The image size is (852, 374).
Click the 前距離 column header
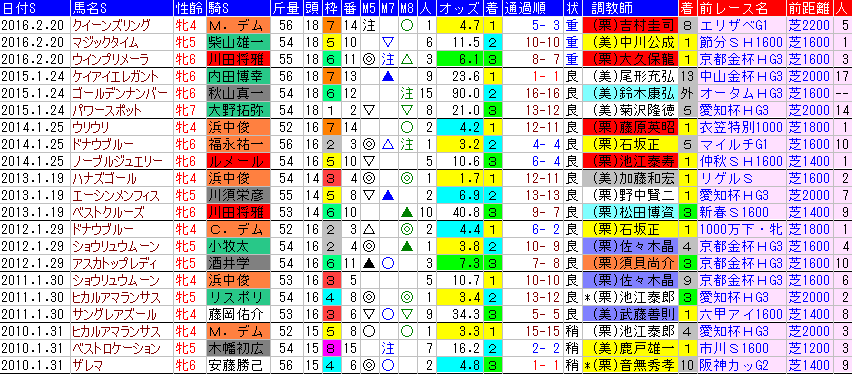click(809, 8)
